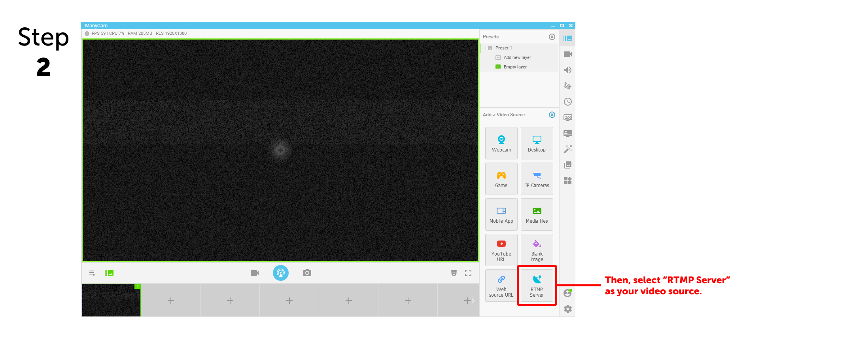Start broadcast with the blue streaming button
Screen dimensions: 868x339
[281, 273]
